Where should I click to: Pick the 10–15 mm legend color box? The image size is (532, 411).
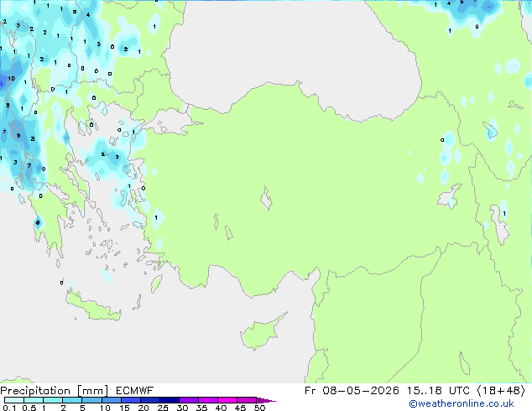point(111,400)
